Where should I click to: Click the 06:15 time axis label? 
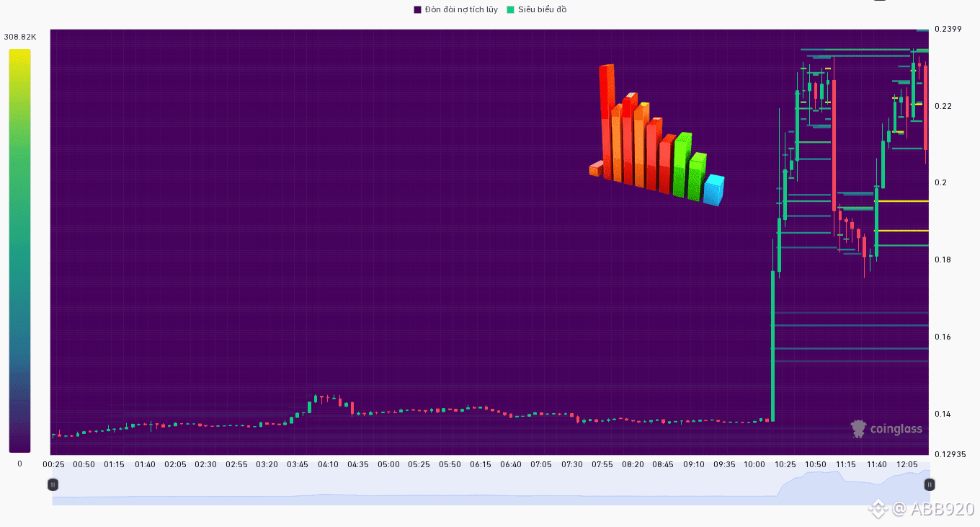[480, 464]
